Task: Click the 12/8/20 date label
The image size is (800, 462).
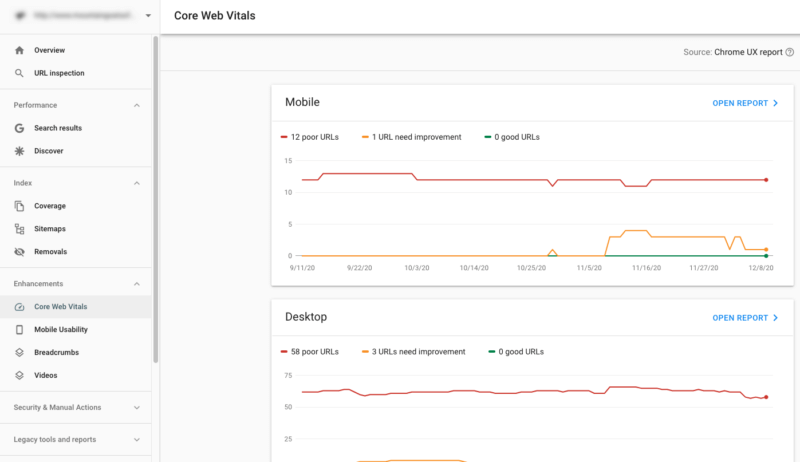Action: pos(761,268)
